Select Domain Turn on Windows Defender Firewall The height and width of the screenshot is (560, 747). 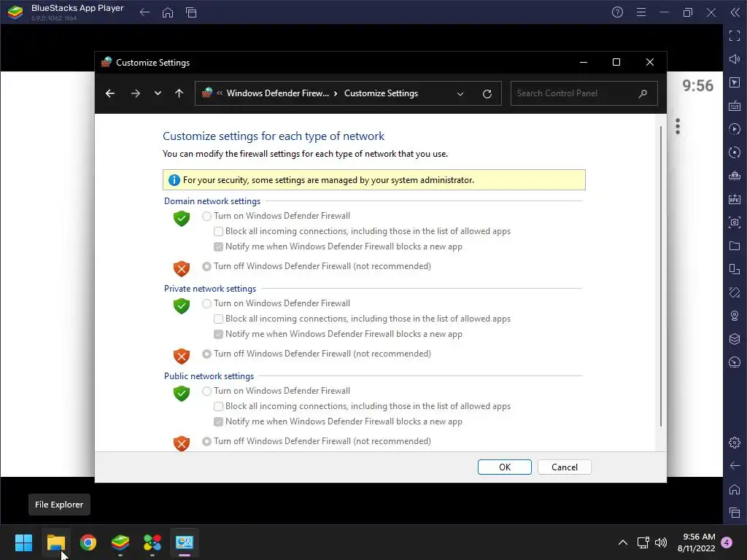tap(206, 216)
